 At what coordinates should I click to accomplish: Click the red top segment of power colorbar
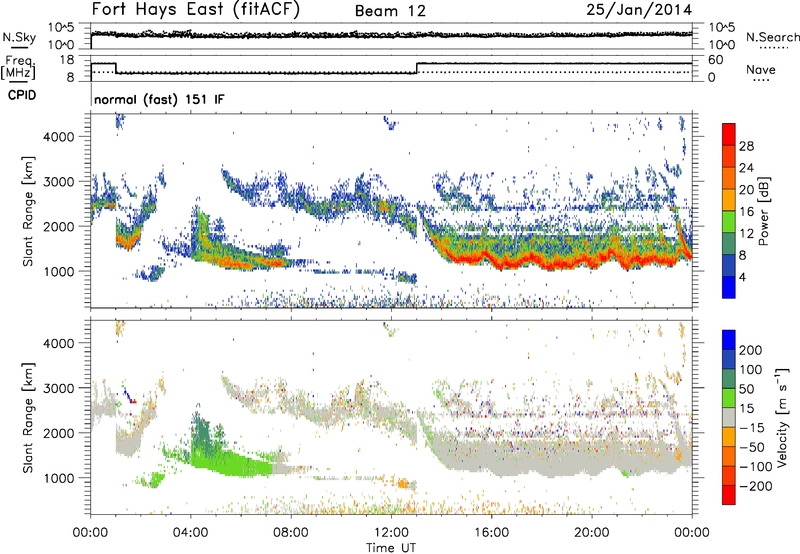coord(729,134)
